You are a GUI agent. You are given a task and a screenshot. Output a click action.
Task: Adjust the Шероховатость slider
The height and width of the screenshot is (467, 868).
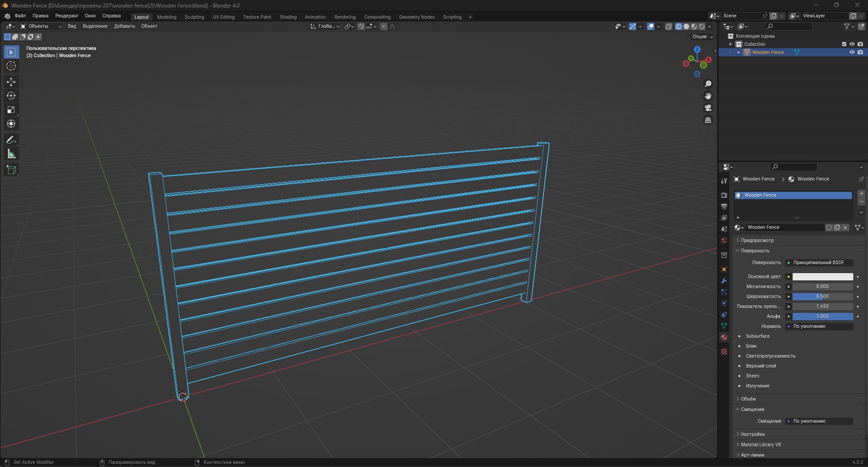(822, 296)
